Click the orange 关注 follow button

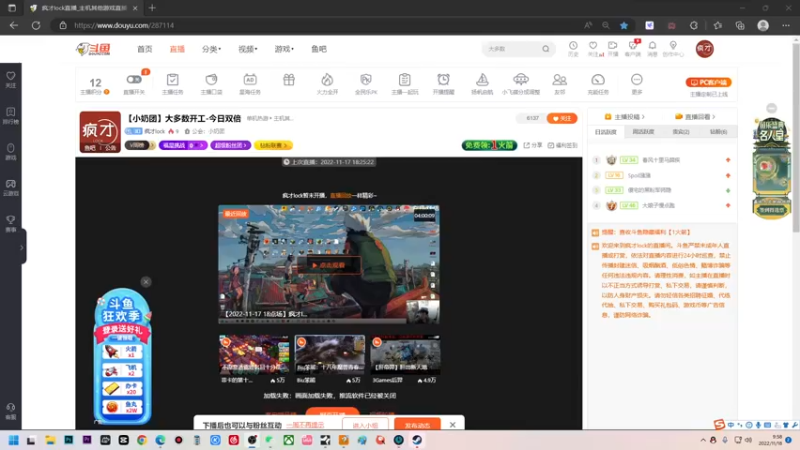(x=562, y=118)
